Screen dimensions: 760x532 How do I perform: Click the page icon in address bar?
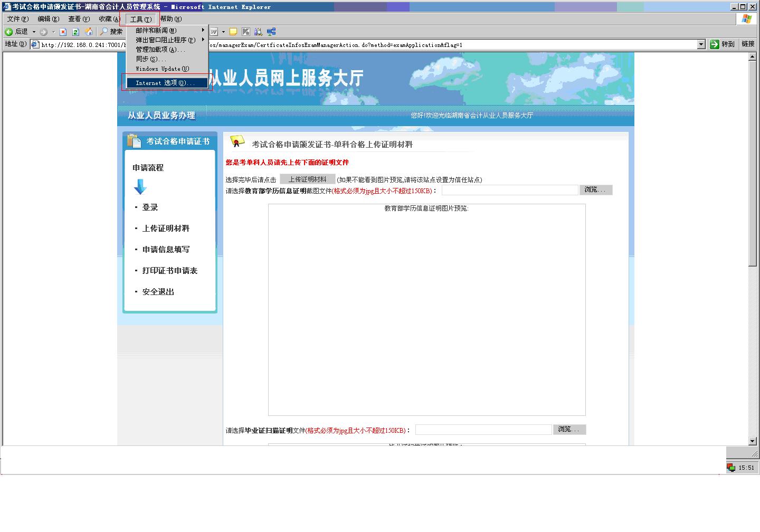(x=35, y=44)
